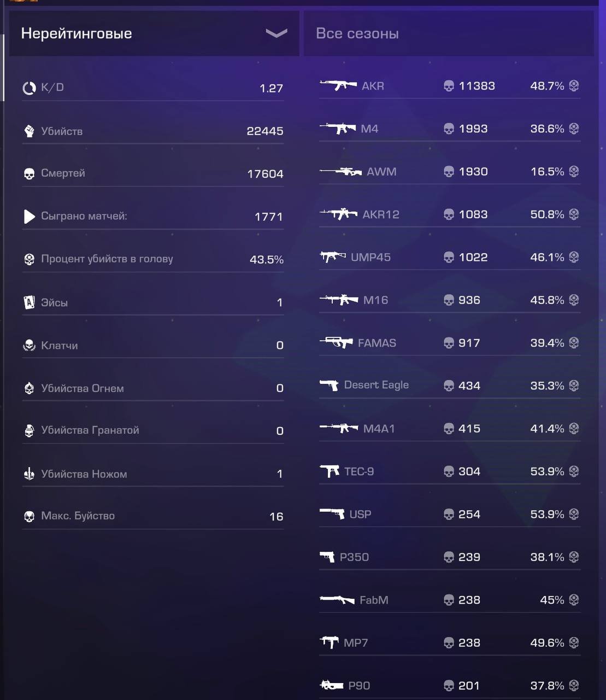Select the Desert Eagle pistol icon
This screenshot has height=700, width=606.
(x=330, y=385)
